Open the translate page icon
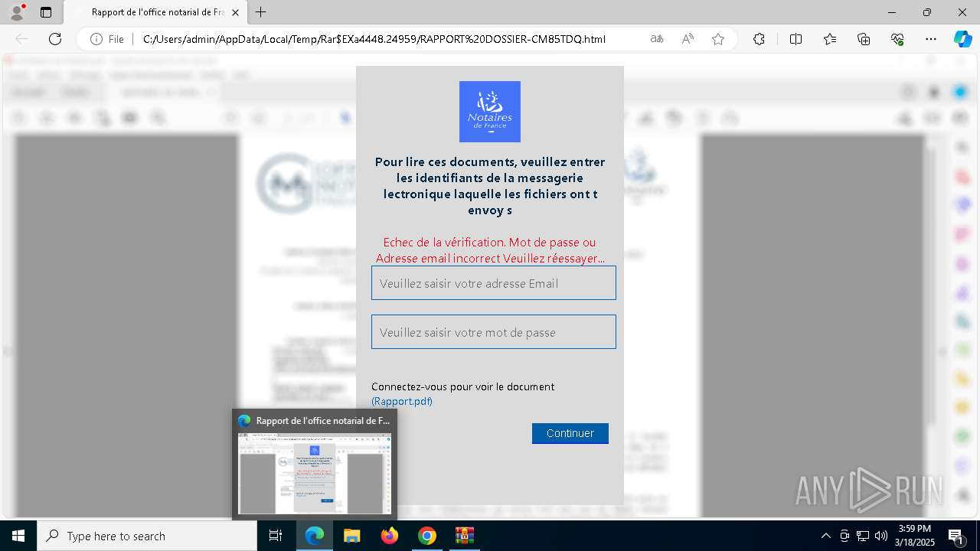Viewport: 980px width, 551px height. pos(657,39)
